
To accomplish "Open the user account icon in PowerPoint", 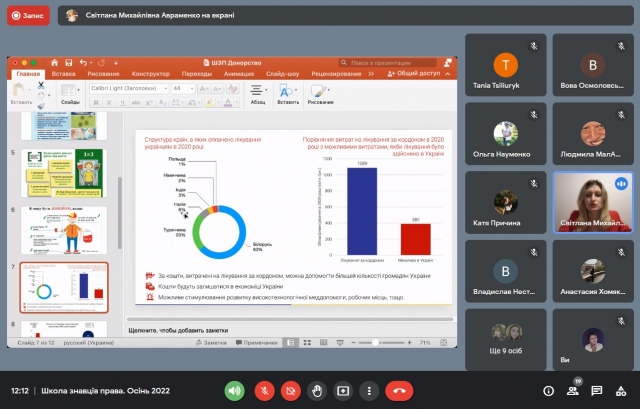I will (x=448, y=62).
